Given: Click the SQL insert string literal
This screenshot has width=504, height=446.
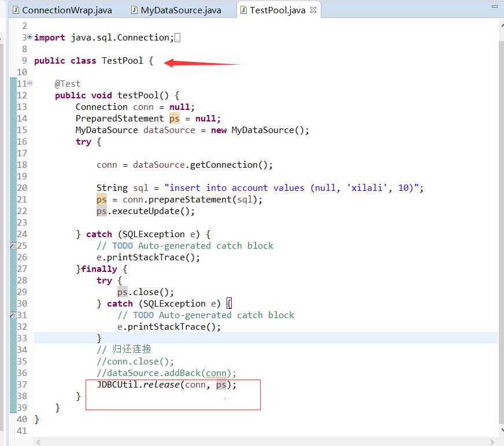Looking at the screenshot, I should [291, 188].
